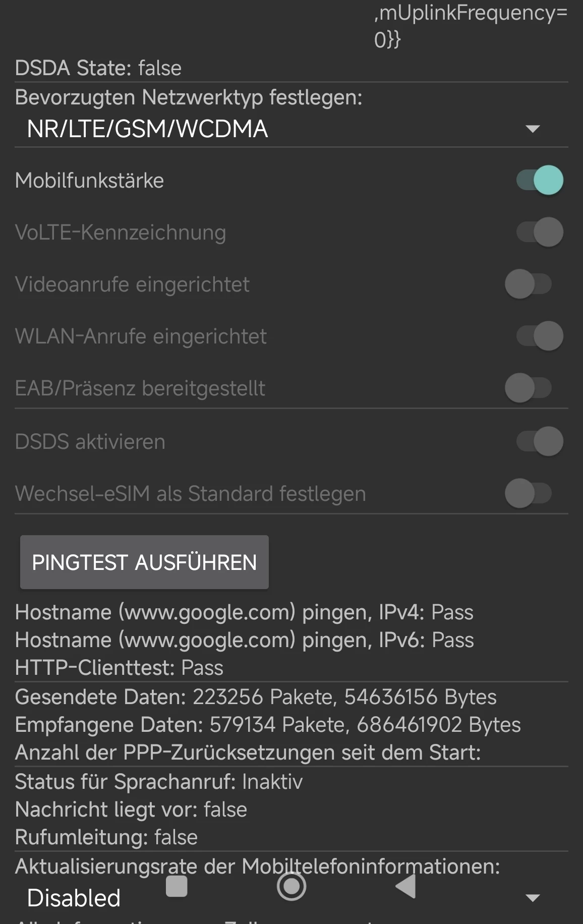The image size is (583, 924).
Task: Toggle Videoanrufe eingerichtet switch
Action: point(528,284)
